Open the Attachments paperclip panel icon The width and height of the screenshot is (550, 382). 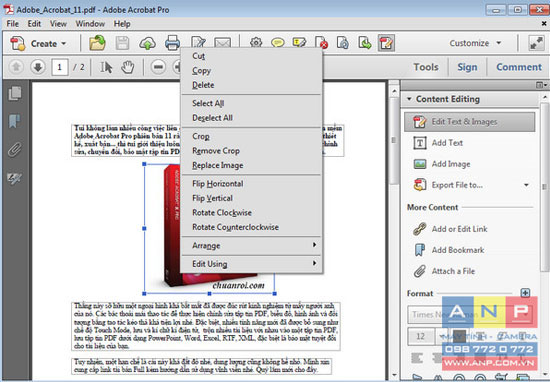tap(15, 150)
